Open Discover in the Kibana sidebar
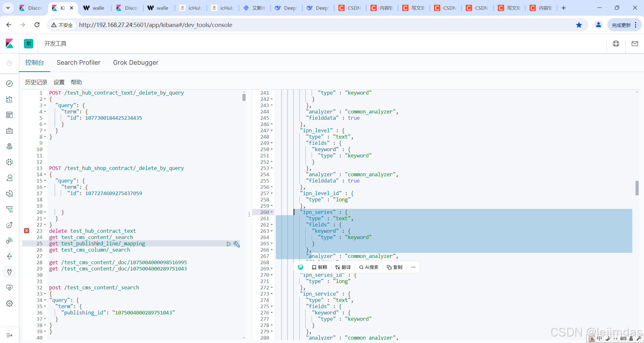 tap(9, 84)
